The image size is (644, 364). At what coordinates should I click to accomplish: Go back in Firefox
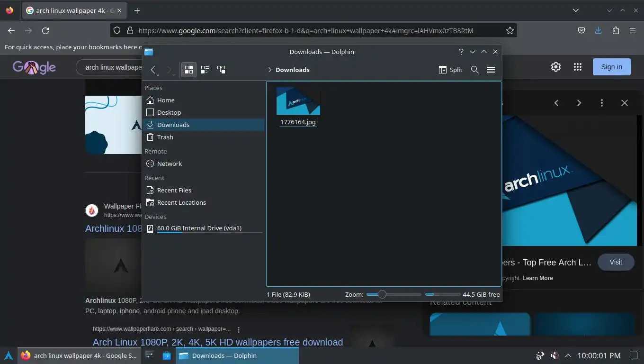(11, 30)
